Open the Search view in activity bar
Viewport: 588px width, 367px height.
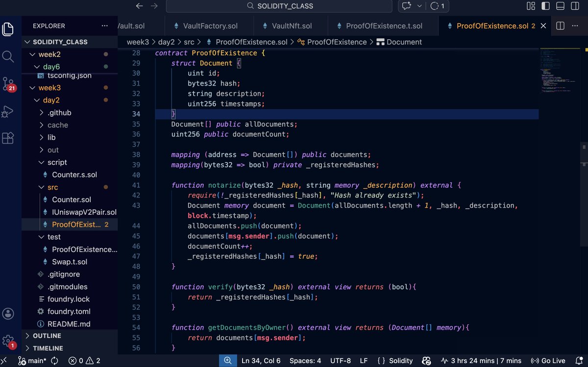(x=8, y=56)
